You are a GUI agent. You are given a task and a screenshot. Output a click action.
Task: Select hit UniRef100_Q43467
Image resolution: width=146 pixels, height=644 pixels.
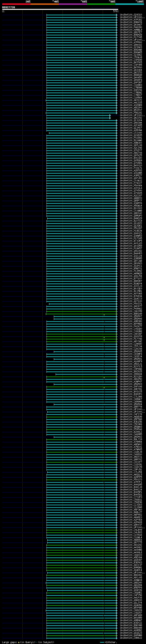(131, 25)
